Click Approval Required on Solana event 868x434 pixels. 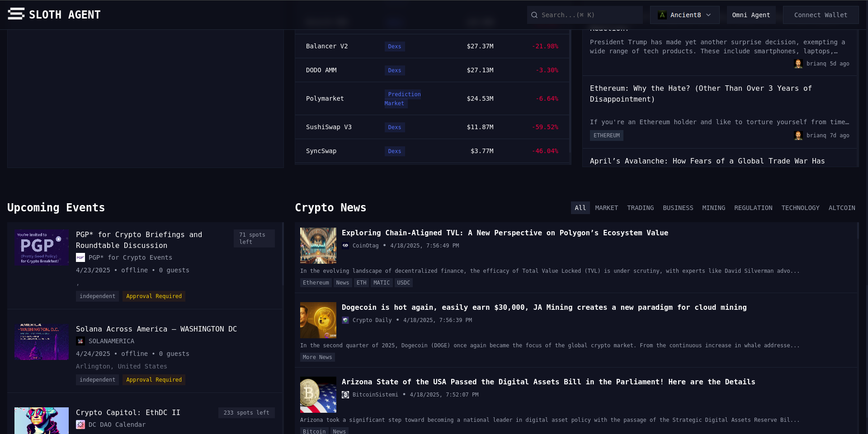[x=154, y=380]
